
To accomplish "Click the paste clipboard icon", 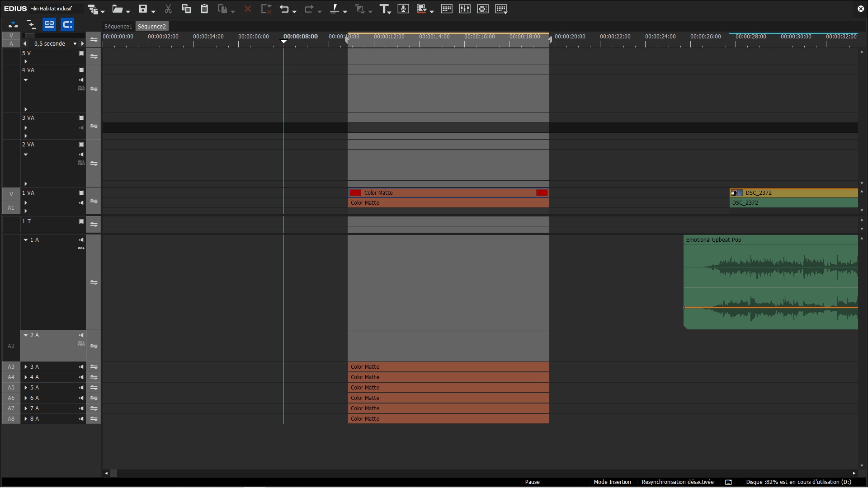I will point(204,9).
